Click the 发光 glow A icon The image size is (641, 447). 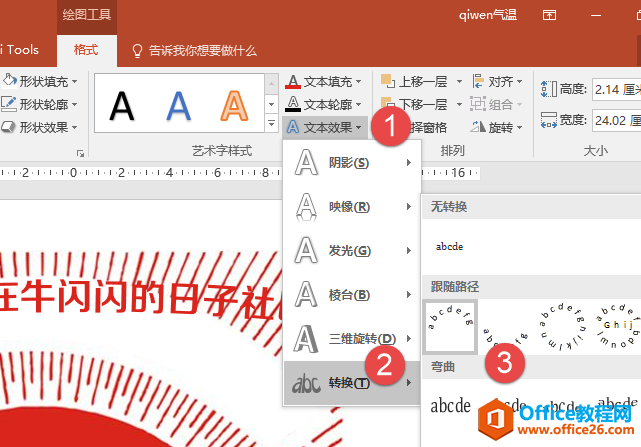point(306,250)
